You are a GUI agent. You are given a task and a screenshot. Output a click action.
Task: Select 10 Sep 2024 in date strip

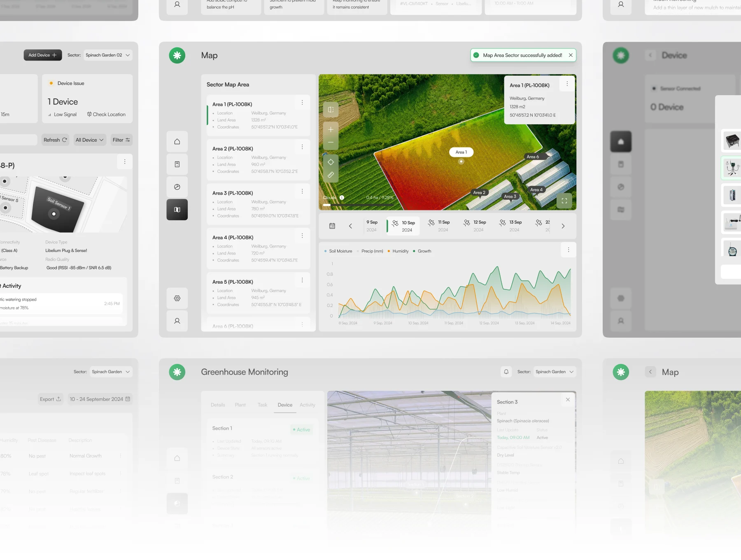(x=403, y=226)
